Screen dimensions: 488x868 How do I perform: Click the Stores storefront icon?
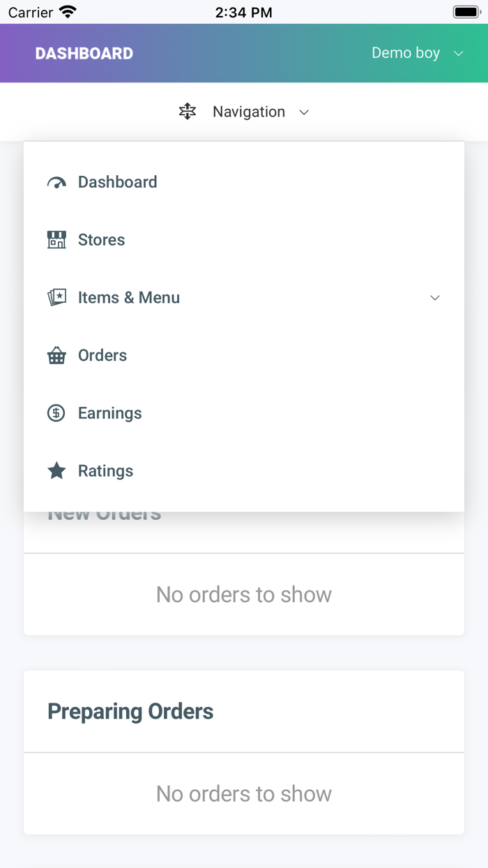[x=56, y=239]
